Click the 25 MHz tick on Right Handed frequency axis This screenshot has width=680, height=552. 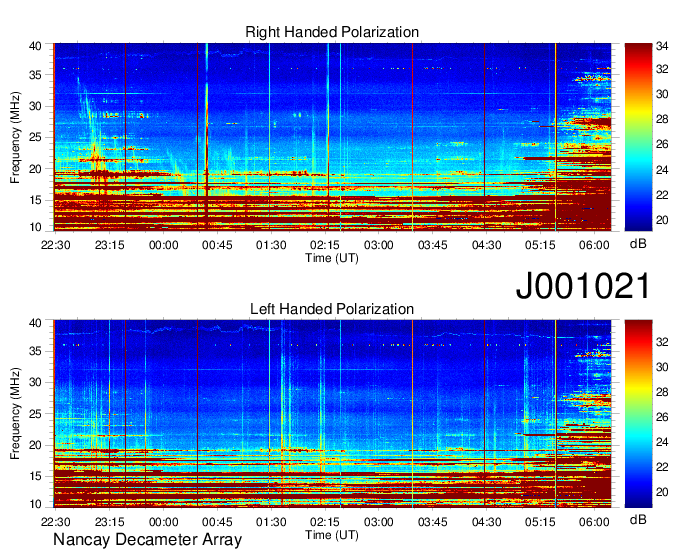(x=36, y=137)
